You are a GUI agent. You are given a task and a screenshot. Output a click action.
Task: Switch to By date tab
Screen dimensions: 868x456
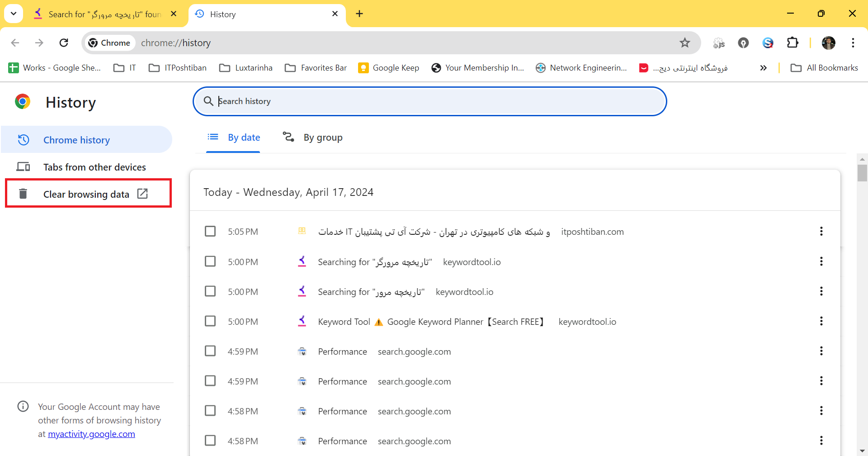pos(233,138)
